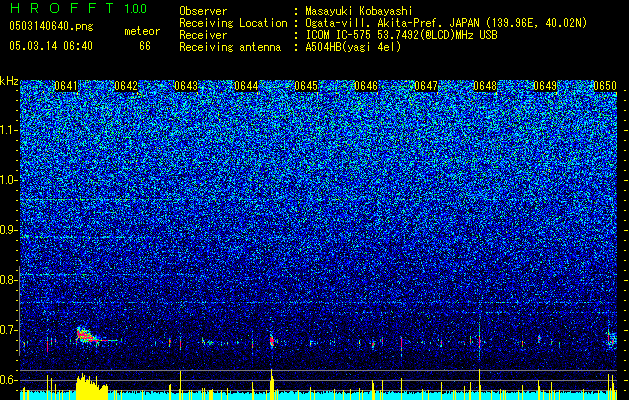Click the A504HB(yagi 4el) antenna text
This screenshot has height=400, width=629.
pyautogui.click(x=353, y=47)
